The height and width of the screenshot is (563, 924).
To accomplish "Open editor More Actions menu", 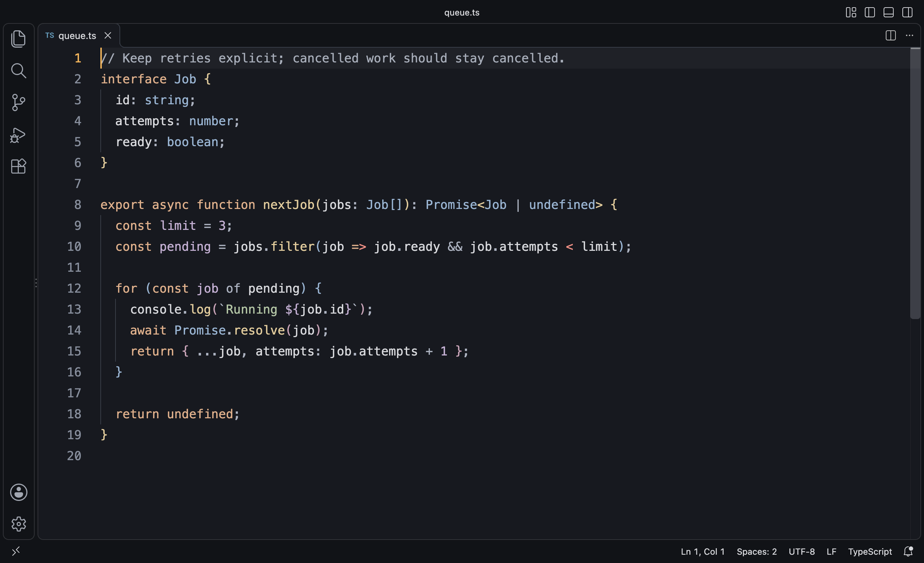I will tap(909, 35).
